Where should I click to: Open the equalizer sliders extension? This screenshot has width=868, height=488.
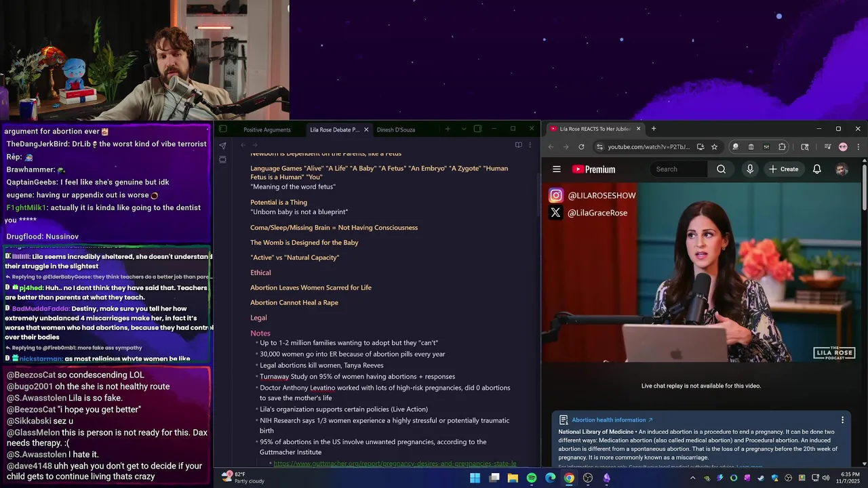click(766, 146)
